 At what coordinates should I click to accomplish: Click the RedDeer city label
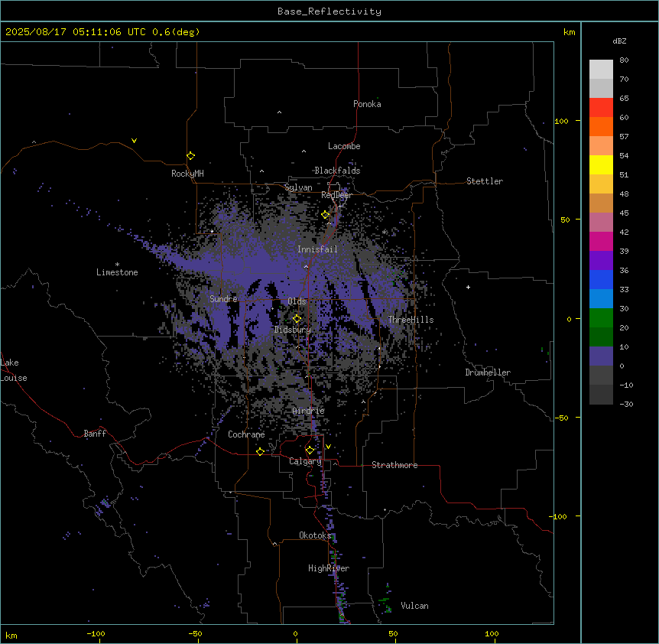[x=336, y=195]
